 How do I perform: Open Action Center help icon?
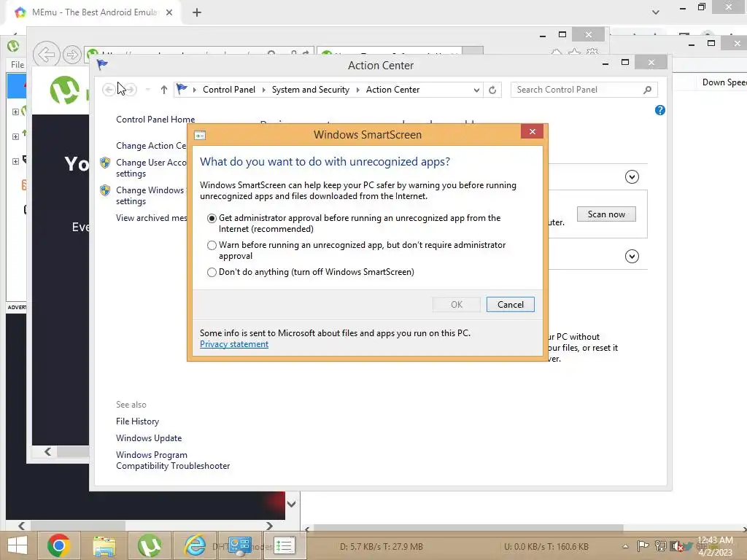(x=659, y=111)
